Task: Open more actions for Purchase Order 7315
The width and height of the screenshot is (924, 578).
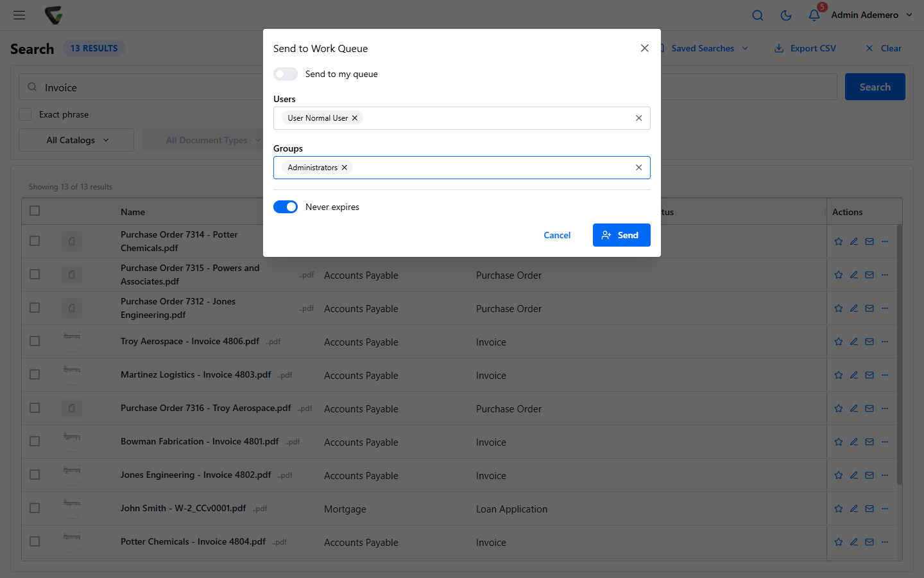Action: pyautogui.click(x=885, y=275)
